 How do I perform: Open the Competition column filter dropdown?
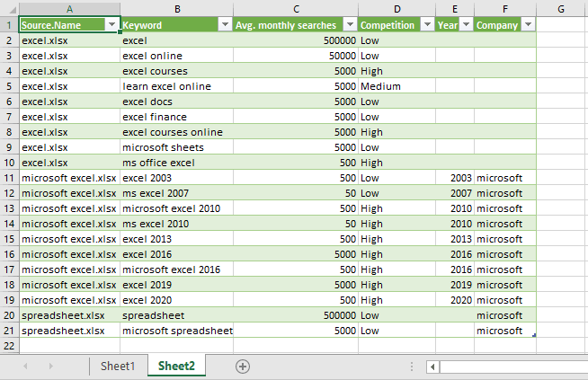[427, 25]
